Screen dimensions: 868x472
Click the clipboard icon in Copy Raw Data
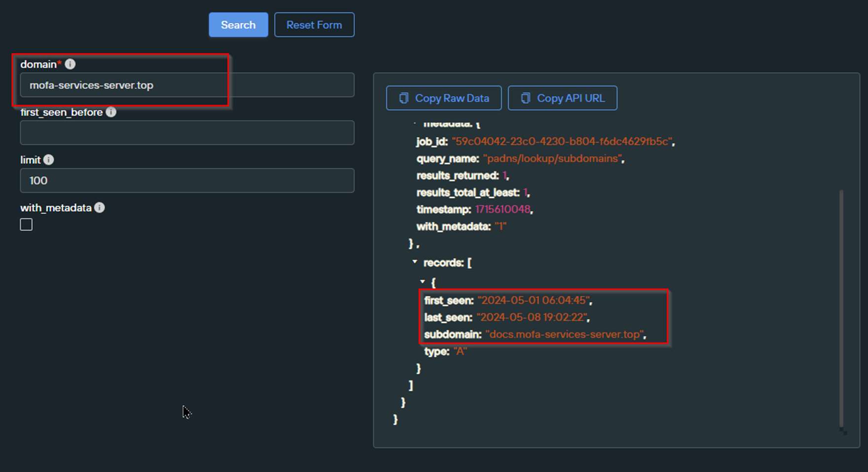pyautogui.click(x=404, y=98)
